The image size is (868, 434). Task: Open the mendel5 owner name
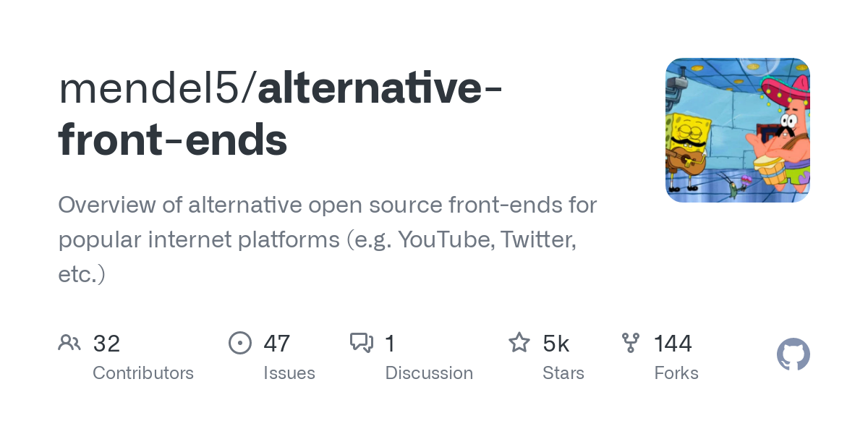[x=153, y=89]
